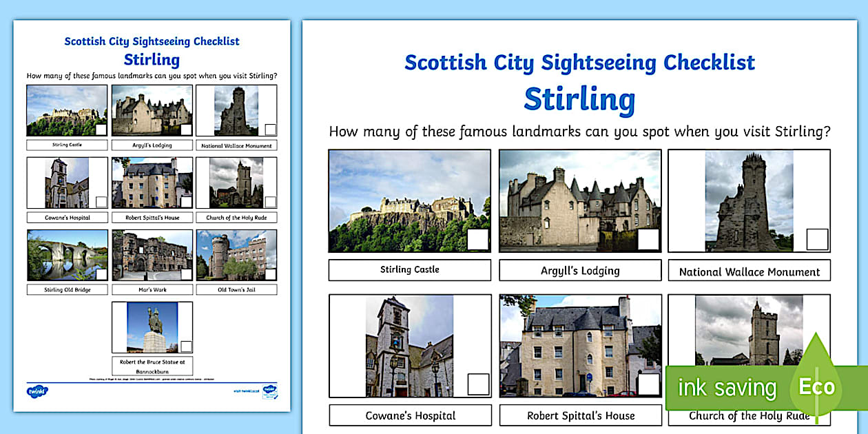
Task: Select the Stirling Castle photo on right page
Action: tap(409, 198)
